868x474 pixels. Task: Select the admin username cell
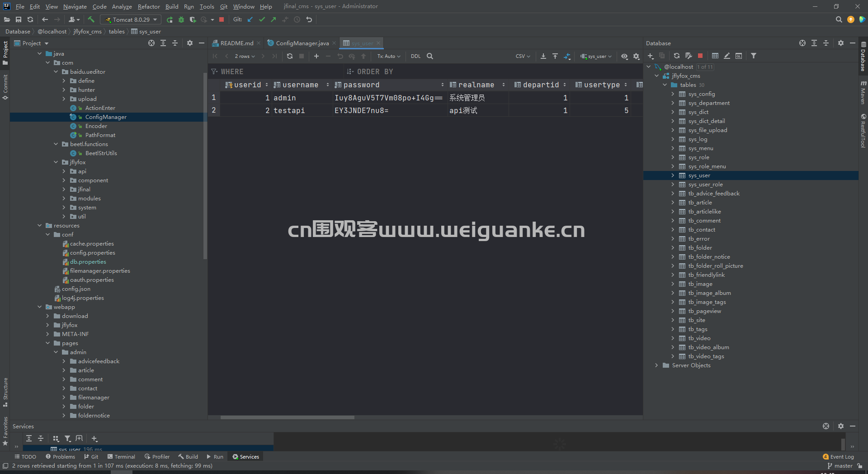302,98
